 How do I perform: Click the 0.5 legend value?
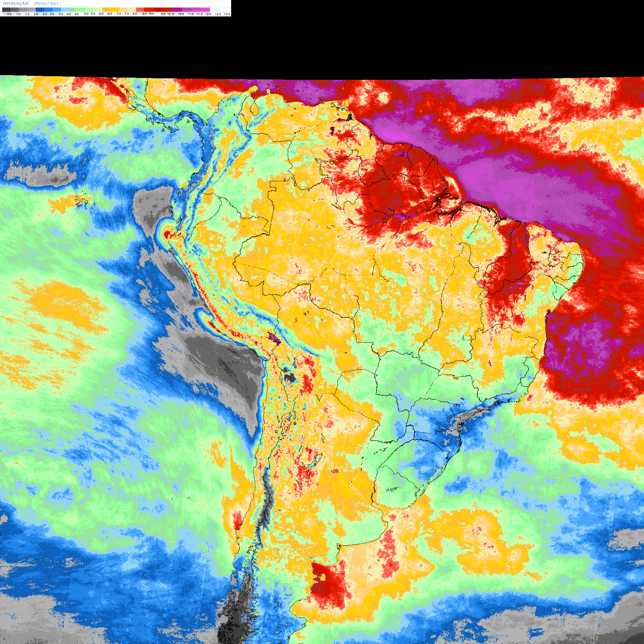click(x=9, y=14)
